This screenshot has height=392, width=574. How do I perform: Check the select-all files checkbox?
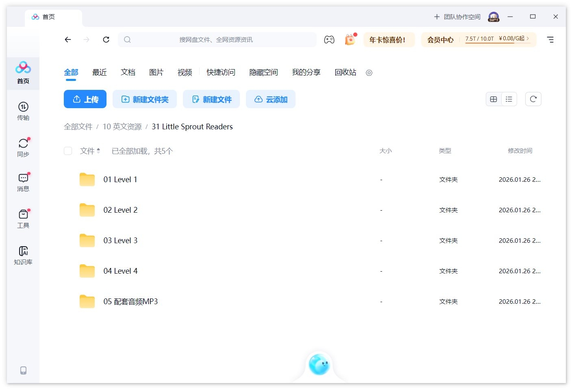(68, 150)
